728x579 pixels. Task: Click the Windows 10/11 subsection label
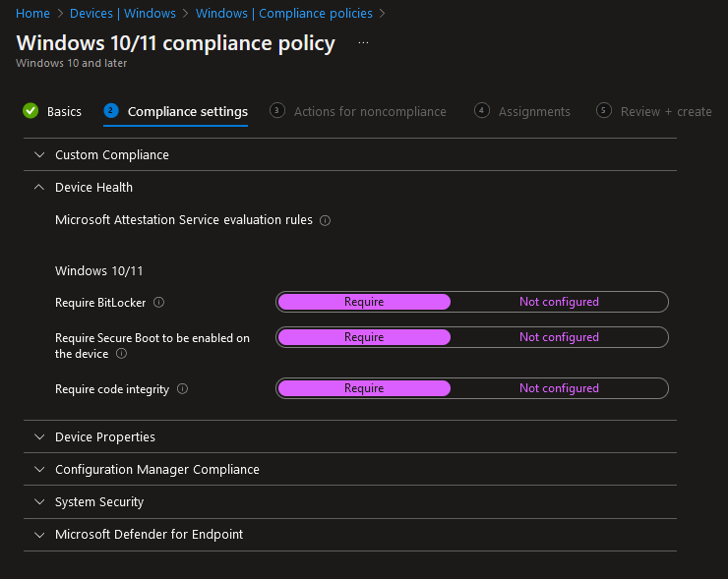tap(99, 271)
